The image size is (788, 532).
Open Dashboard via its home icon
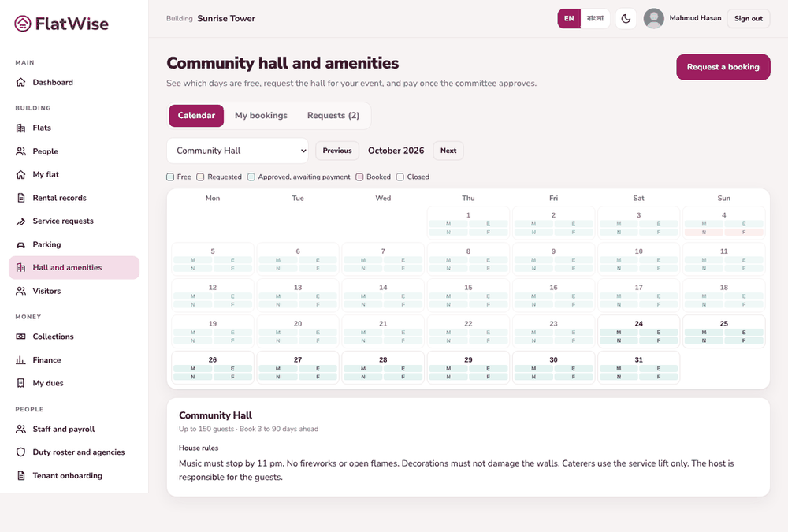tap(20, 82)
